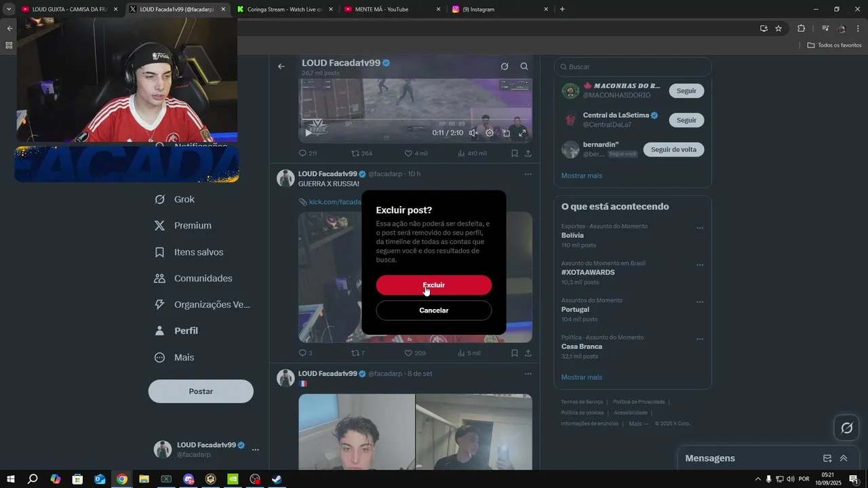Share the GUERRA X RUSSIA post
The height and width of the screenshot is (488, 868).
(528, 353)
